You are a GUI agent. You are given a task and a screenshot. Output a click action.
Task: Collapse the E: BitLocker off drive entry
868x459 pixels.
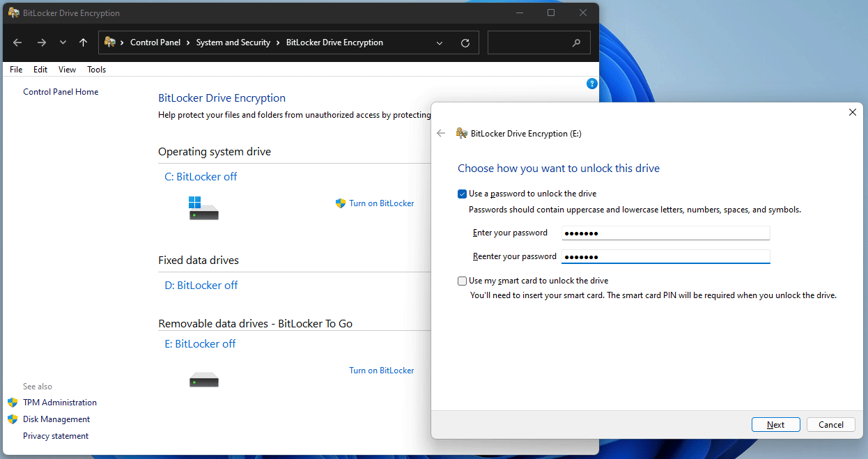pyautogui.click(x=200, y=344)
